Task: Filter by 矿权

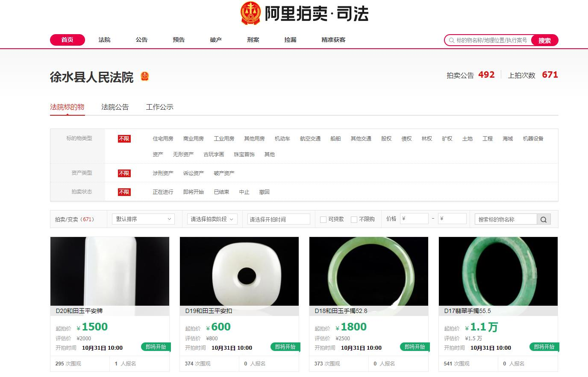Action: [x=447, y=139]
